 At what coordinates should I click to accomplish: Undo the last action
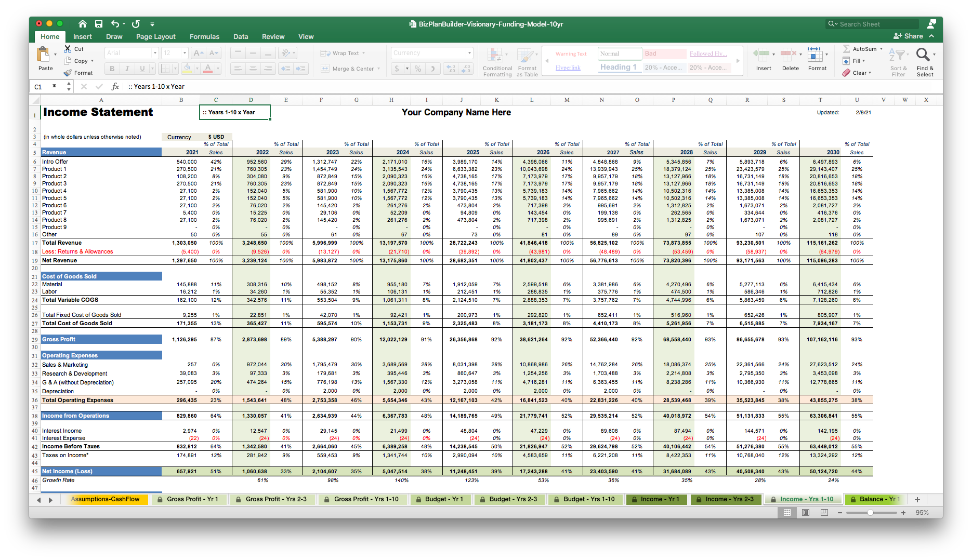click(x=115, y=24)
